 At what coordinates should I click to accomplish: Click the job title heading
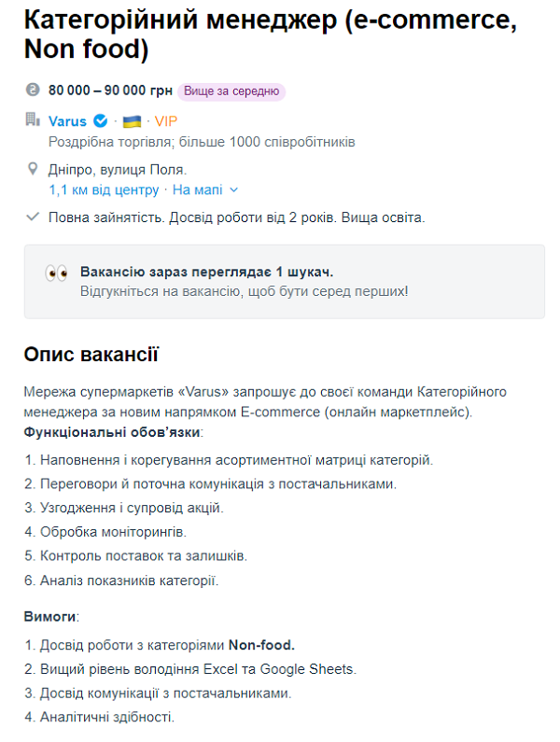[271, 35]
